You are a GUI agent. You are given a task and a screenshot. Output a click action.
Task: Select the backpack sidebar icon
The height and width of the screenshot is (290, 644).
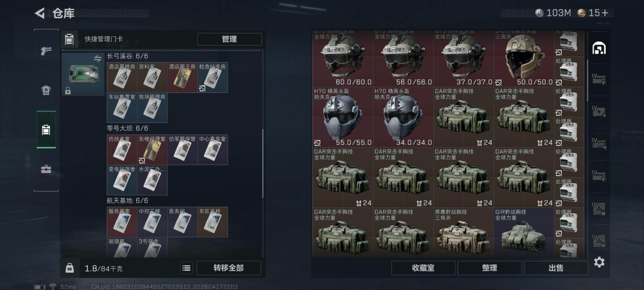click(46, 90)
